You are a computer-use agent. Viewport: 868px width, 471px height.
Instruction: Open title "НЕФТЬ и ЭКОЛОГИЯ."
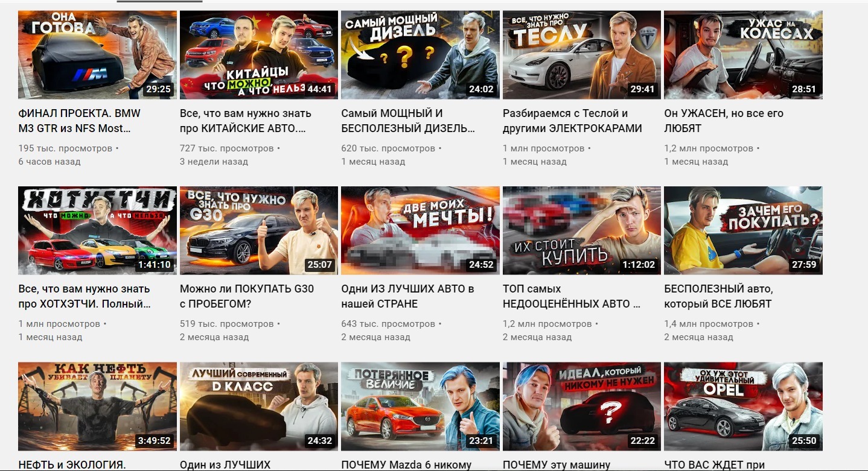point(72,465)
